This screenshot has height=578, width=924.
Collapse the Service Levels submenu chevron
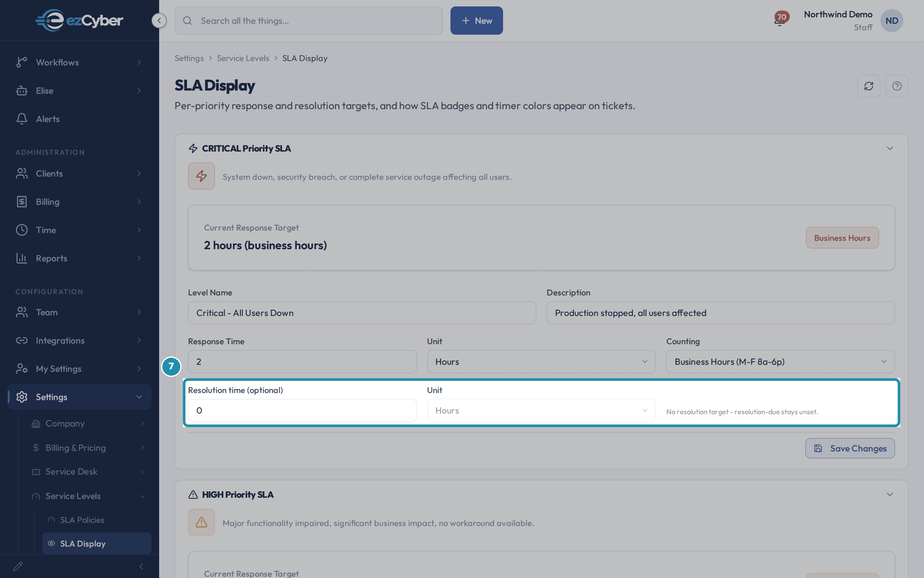[142, 496]
